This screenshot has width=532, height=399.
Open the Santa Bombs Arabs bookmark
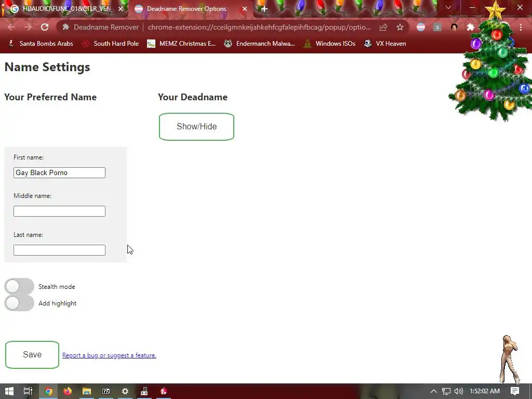point(41,44)
